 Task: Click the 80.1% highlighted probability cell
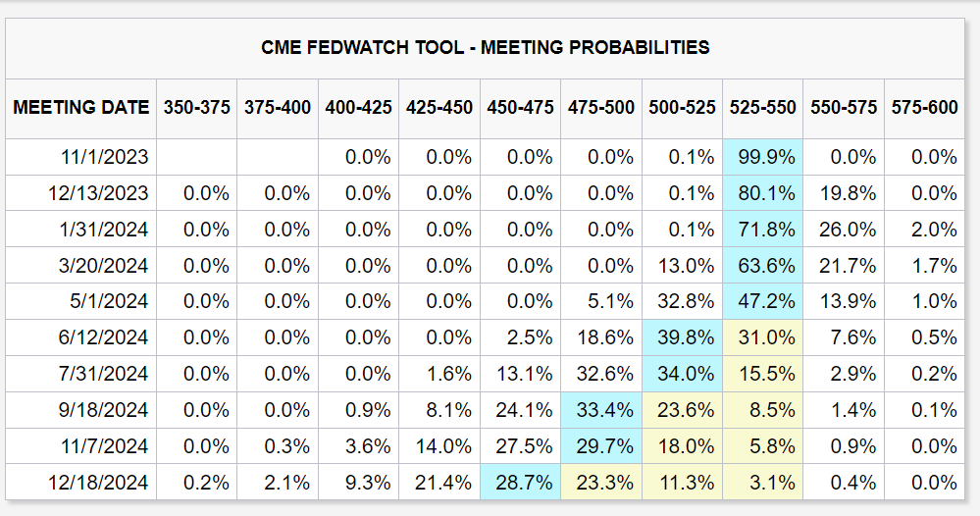point(763,193)
